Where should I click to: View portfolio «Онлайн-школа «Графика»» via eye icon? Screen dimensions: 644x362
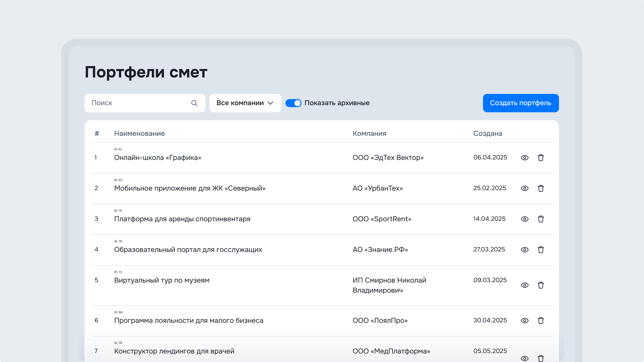525,158
